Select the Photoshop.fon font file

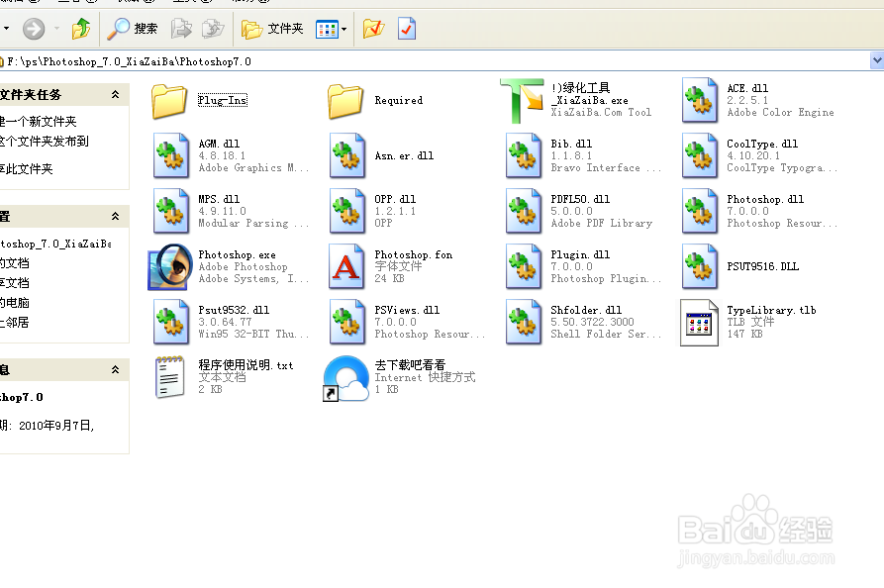[x=346, y=266]
